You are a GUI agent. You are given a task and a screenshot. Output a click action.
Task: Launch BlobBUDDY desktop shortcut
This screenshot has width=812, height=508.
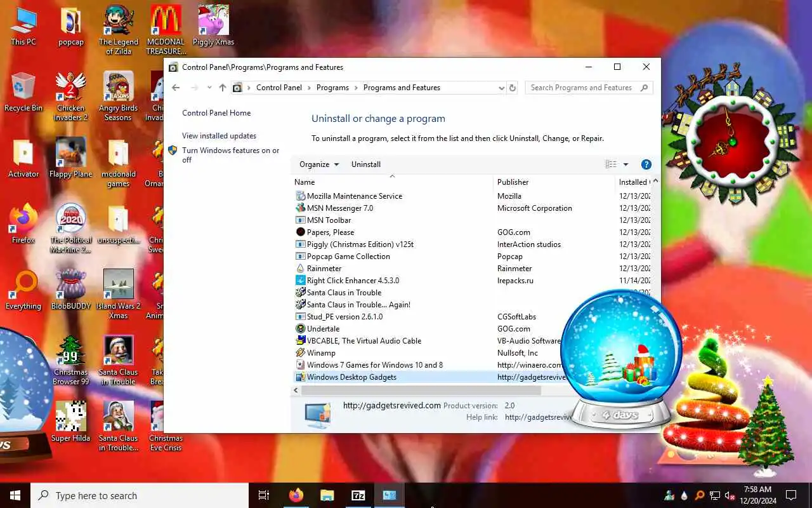pyautogui.click(x=71, y=290)
